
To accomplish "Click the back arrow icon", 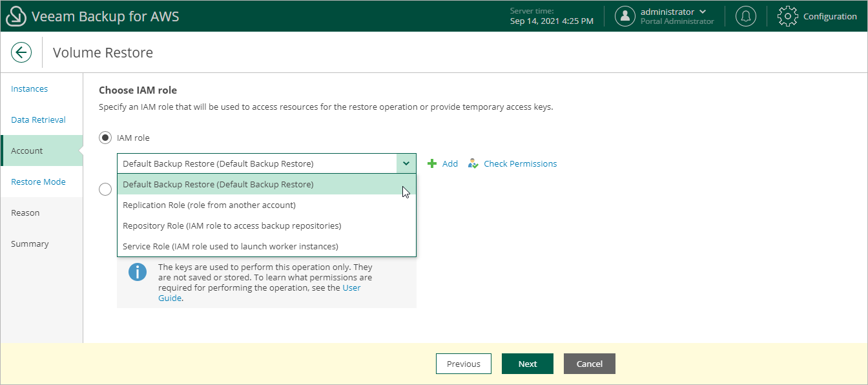I will (21, 52).
